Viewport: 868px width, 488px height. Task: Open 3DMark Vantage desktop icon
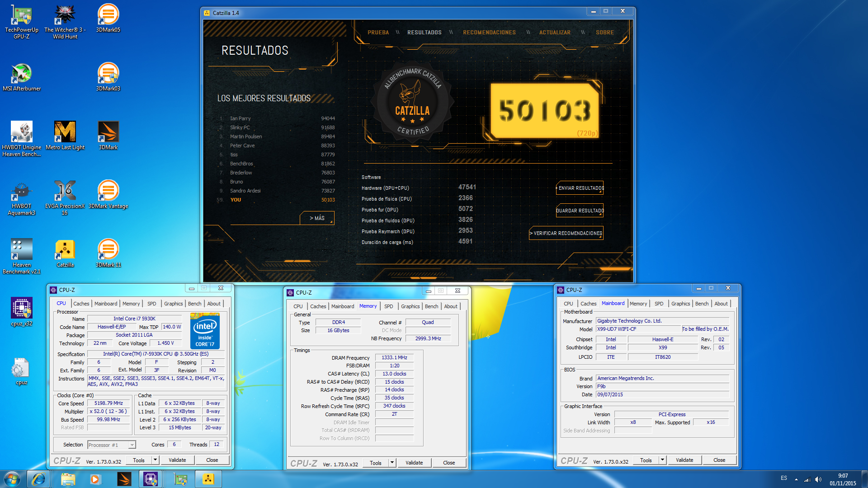[x=108, y=194]
